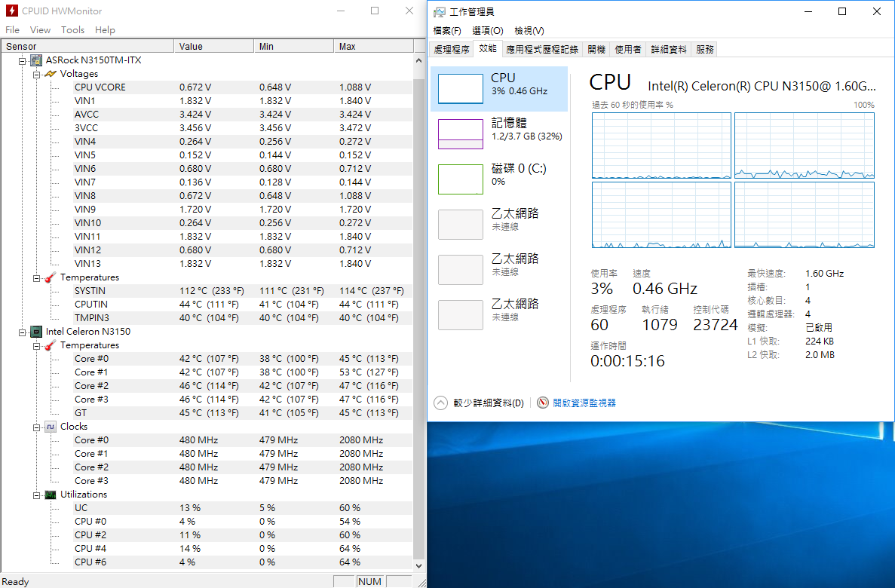Screen dimensions: 895x588
Task: Click the Sensor column header
Action: [x=87, y=46]
